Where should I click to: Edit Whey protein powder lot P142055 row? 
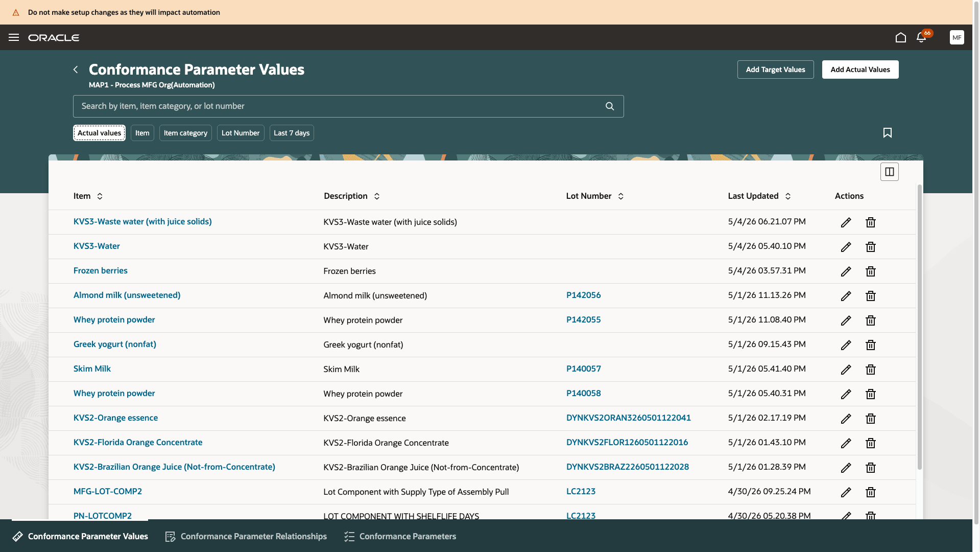click(846, 320)
